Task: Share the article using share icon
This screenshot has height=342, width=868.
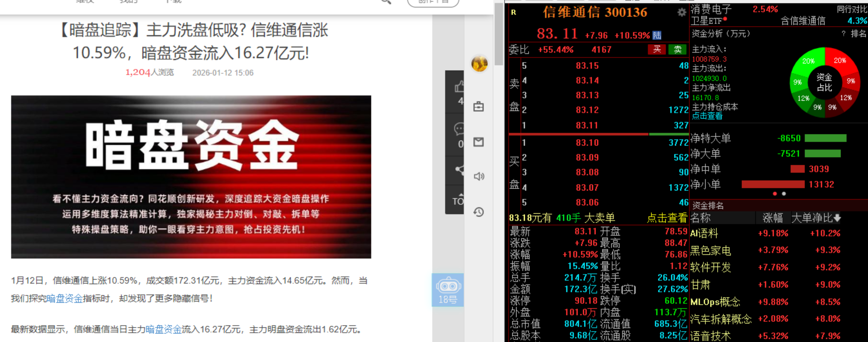Action: click(459, 170)
